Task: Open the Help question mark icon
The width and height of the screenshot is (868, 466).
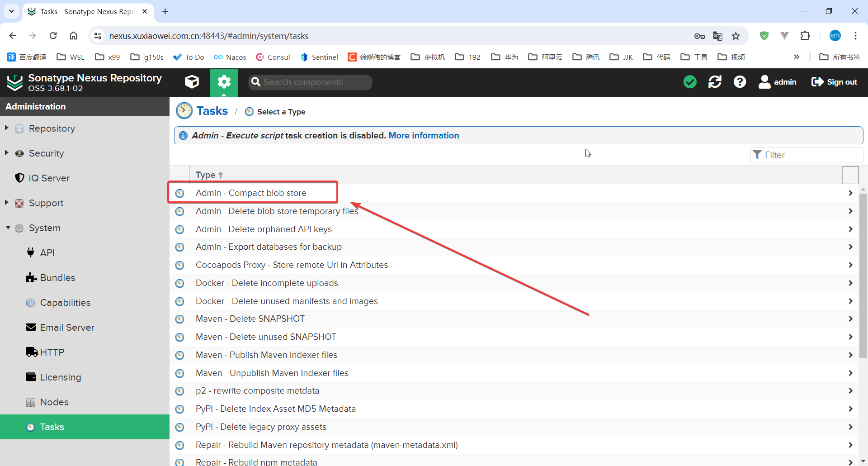Action: point(740,82)
